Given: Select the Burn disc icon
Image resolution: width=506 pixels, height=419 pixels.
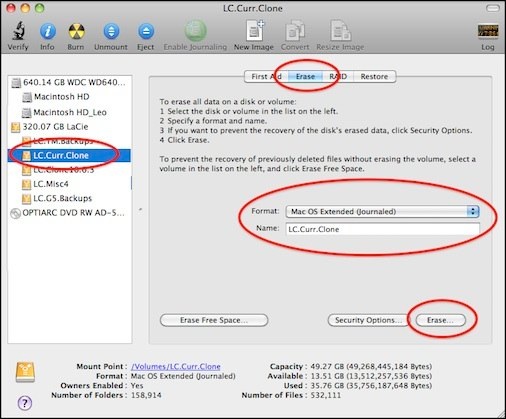Looking at the screenshot, I should pos(76,31).
